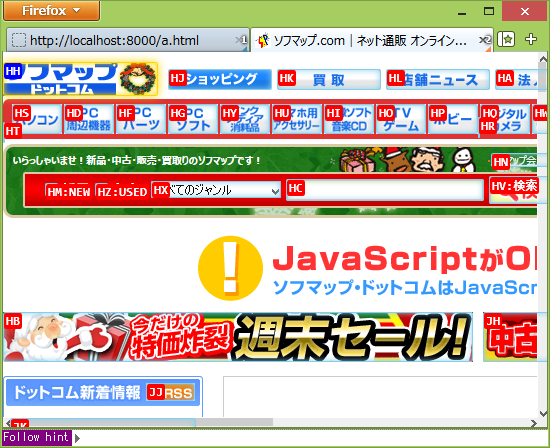This screenshot has width=550, height=448.
Task: Open the bookmarks star icon
Action: [506, 39]
